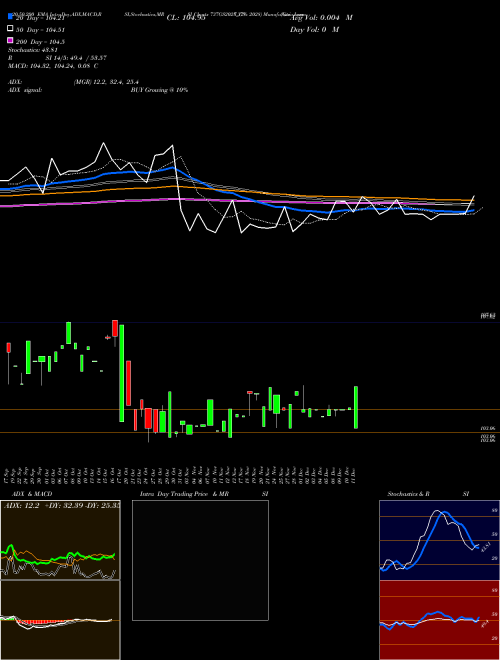Click the 'ADX: 12.2 +DY: 32.39' header text
The height and width of the screenshot is (660, 500).
click(x=46, y=506)
